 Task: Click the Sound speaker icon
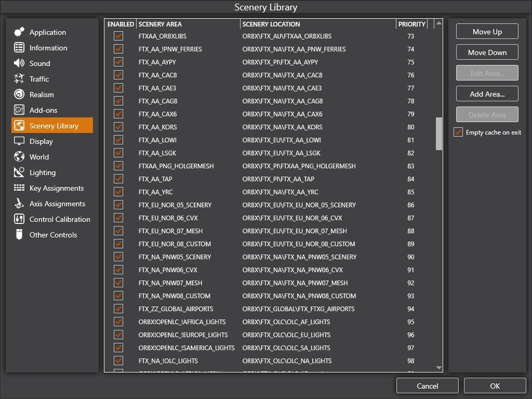pos(19,63)
